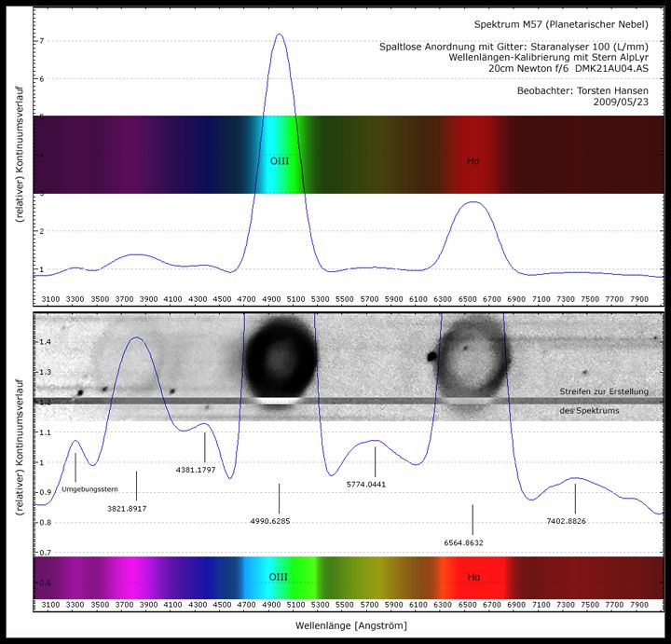The image size is (671, 644).
Task: Click the 7402.8826 peak label
Action: (567, 521)
